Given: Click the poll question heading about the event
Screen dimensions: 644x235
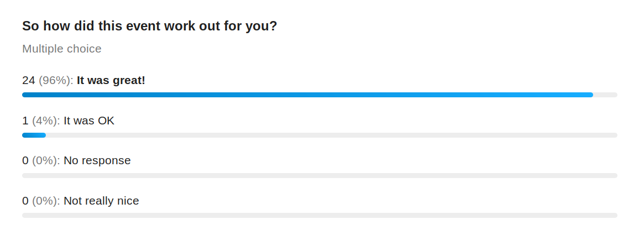Looking at the screenshot, I should 149,27.
